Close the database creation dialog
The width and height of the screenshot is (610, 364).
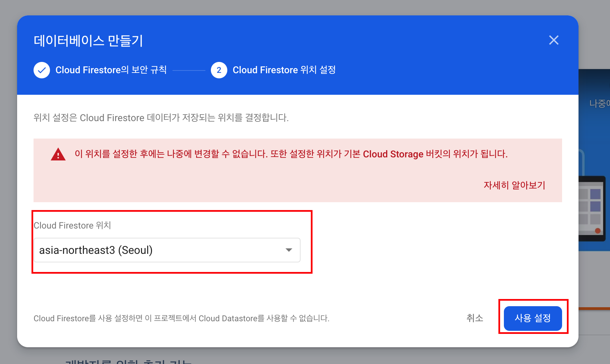click(554, 40)
